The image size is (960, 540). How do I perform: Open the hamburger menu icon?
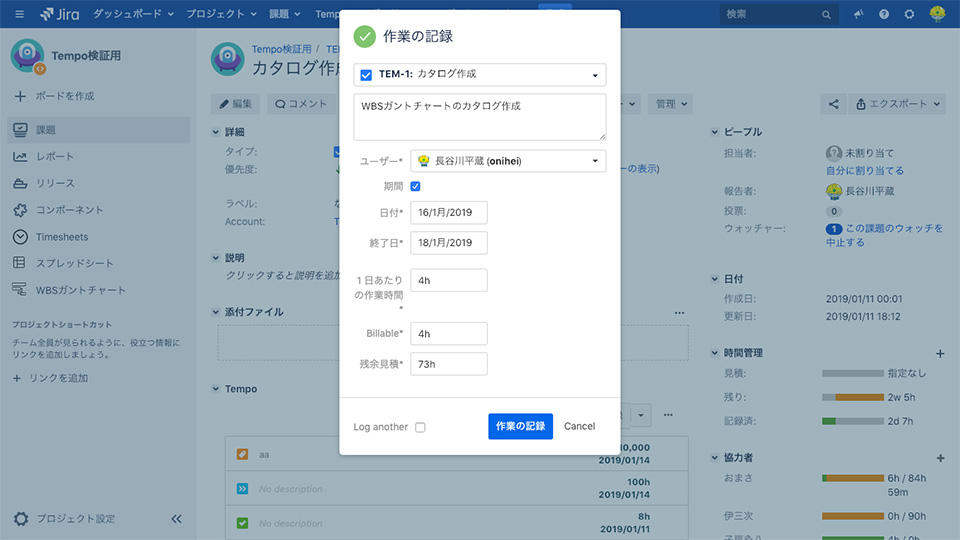point(19,14)
